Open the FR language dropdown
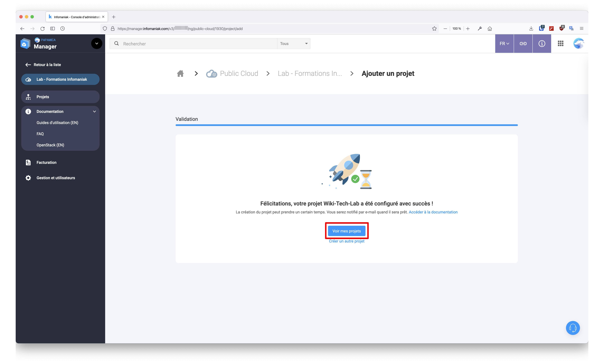 point(504,43)
